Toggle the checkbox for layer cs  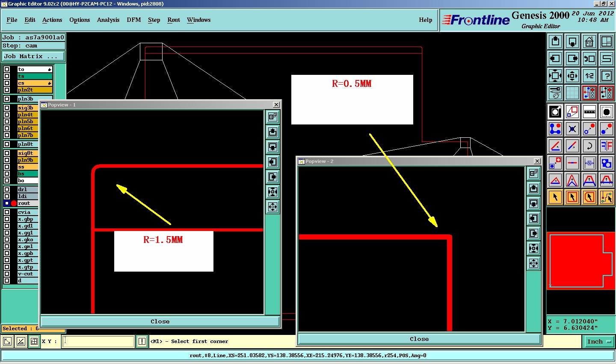pos(7,83)
